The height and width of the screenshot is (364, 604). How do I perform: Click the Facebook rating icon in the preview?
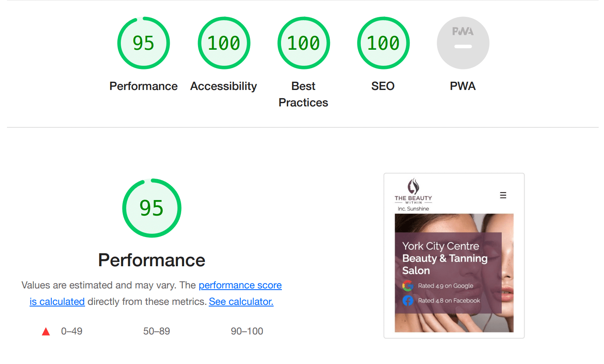click(407, 300)
